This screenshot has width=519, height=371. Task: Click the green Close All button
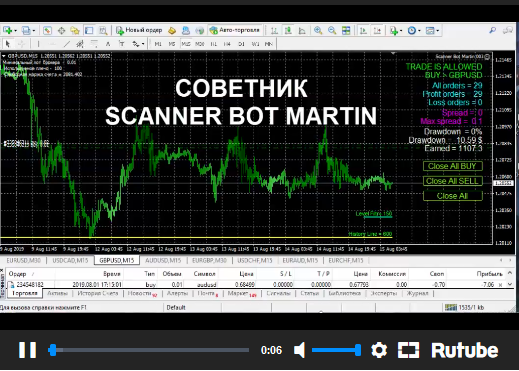(x=453, y=196)
